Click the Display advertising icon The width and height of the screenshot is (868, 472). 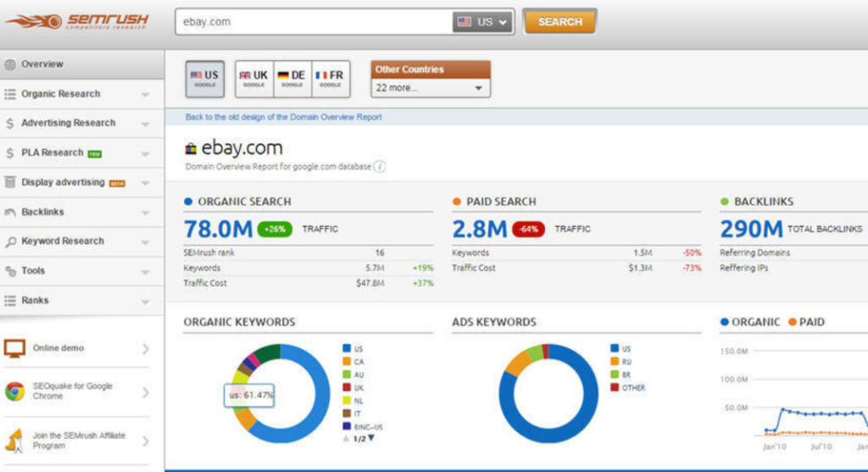[10, 182]
